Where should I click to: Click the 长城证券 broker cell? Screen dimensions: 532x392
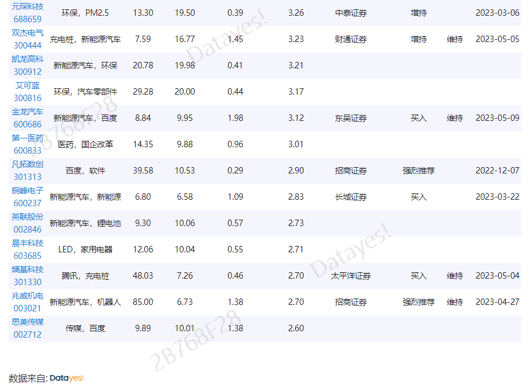tap(351, 197)
